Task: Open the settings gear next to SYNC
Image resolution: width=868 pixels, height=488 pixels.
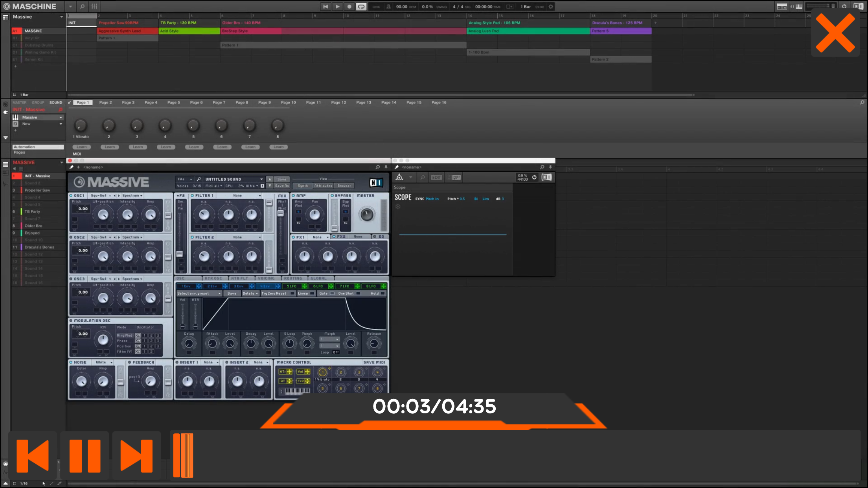Action: point(551,7)
